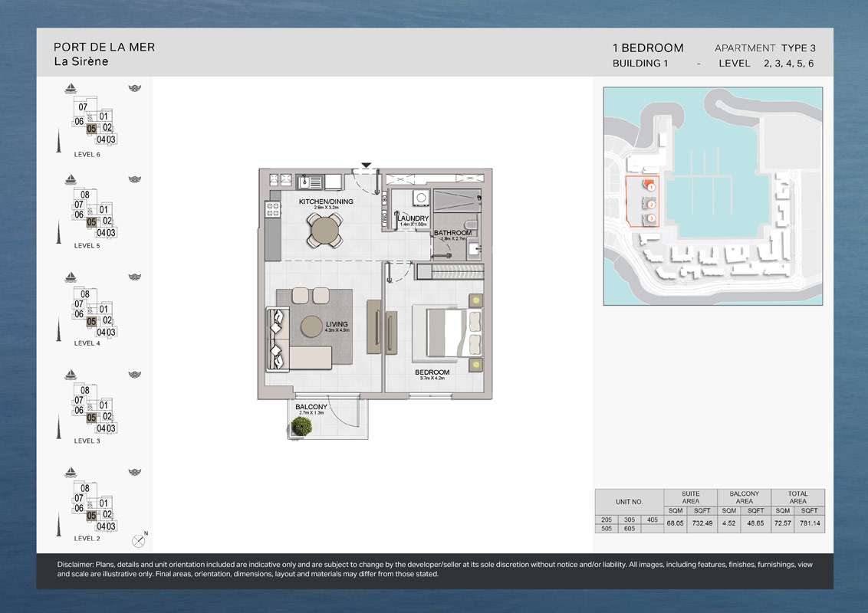
Task: Click unit number 205 in the table
Action: [607, 520]
